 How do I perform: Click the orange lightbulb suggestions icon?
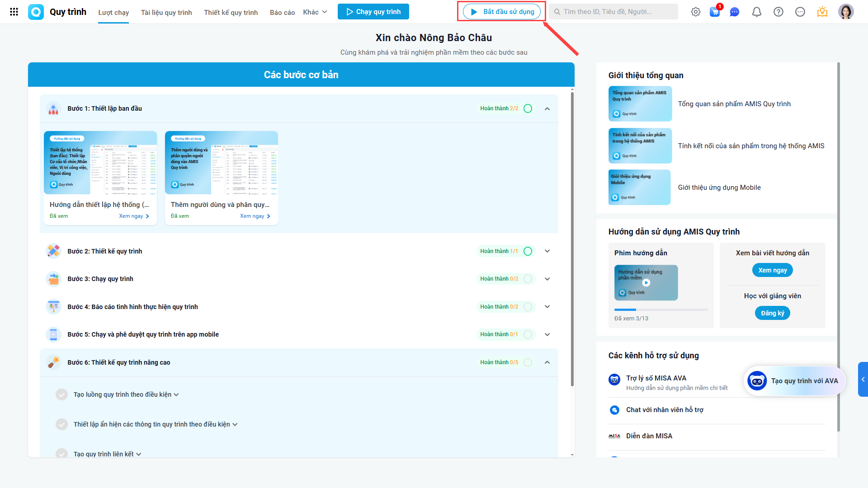tap(822, 12)
